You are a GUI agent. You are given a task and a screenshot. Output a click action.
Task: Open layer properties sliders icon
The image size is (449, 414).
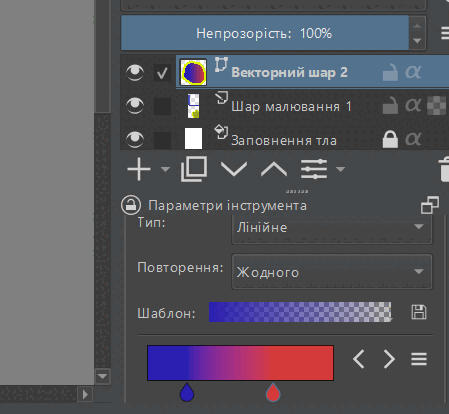(314, 169)
